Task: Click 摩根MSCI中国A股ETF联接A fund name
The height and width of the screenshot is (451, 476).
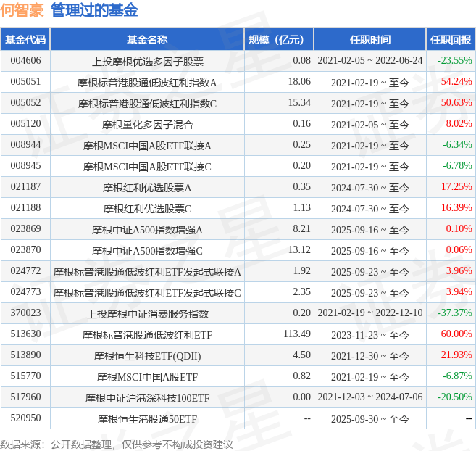Action: click(x=147, y=145)
